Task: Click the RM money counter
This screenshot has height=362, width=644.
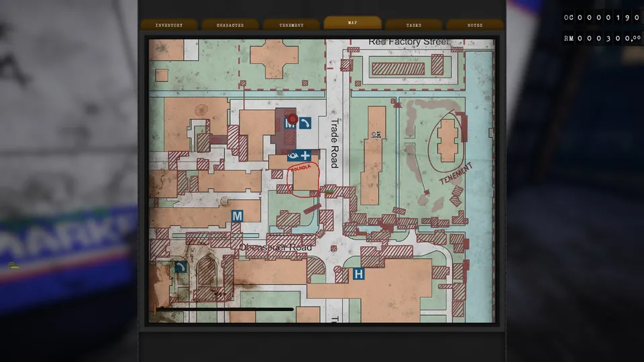Action: (x=602, y=38)
